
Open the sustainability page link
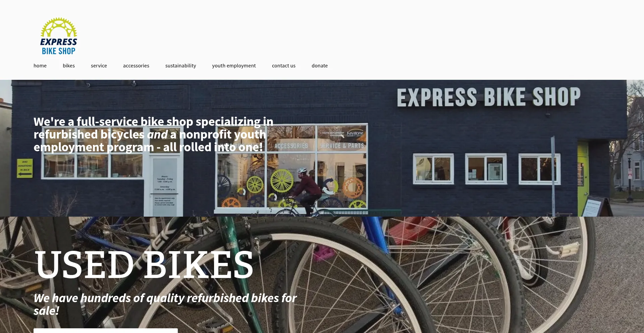pyautogui.click(x=180, y=66)
